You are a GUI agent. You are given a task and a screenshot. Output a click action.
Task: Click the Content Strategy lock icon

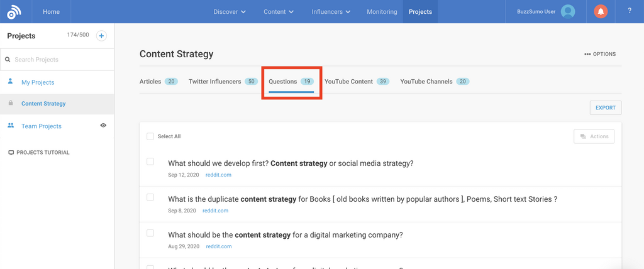11,103
